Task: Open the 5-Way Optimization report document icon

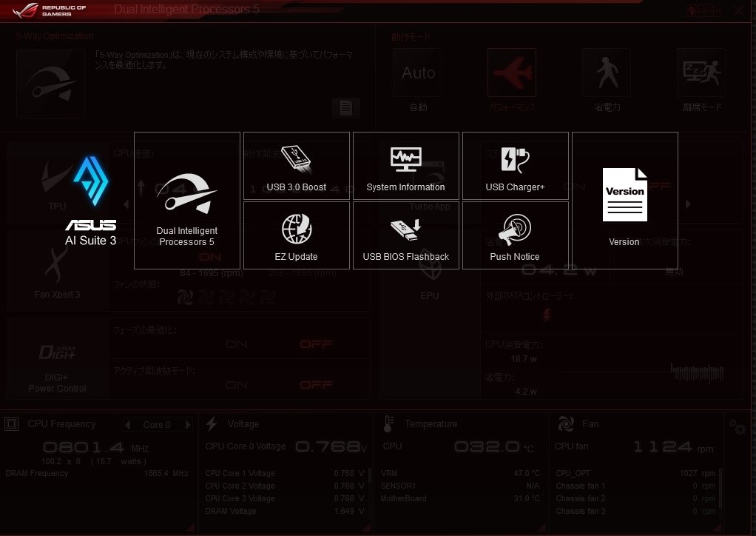Action: [345, 107]
